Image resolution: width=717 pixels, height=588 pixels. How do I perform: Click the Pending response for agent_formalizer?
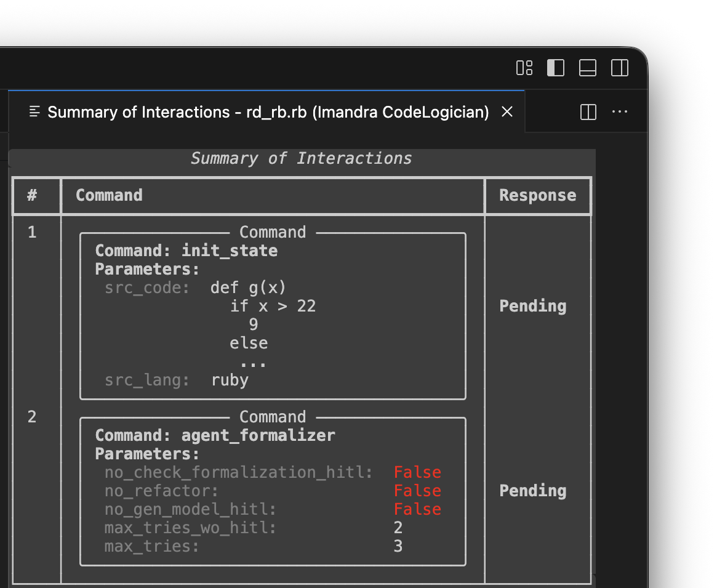[x=532, y=491]
